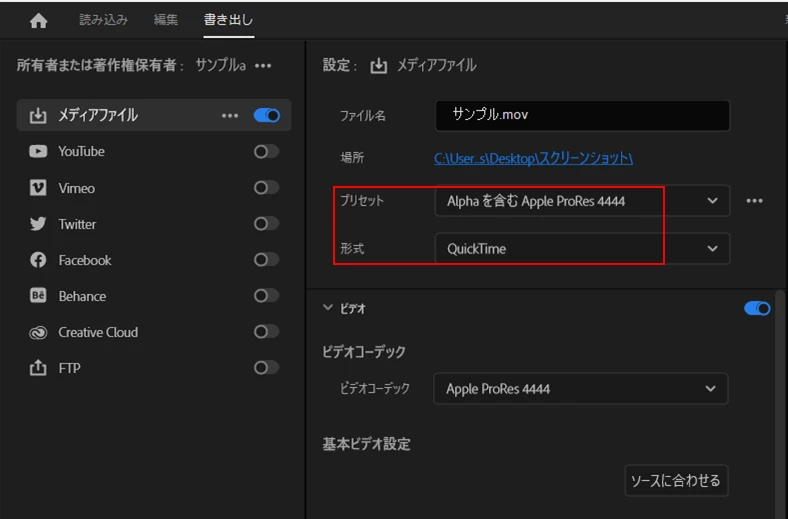Click the Facebook icon

[x=38, y=260]
